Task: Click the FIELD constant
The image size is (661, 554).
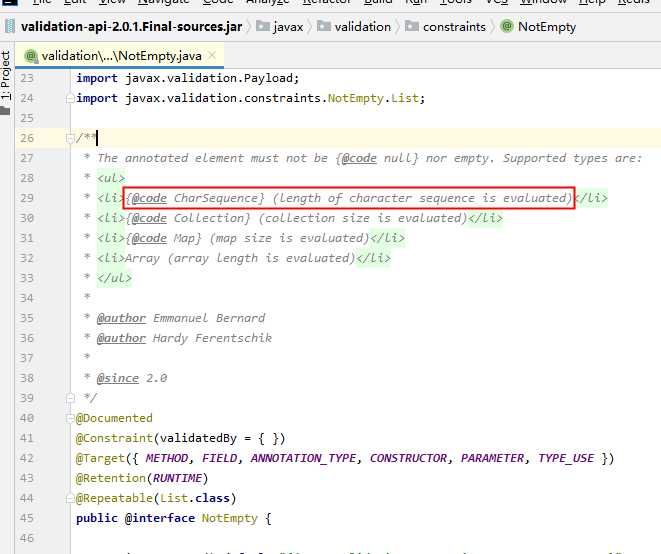Action: [x=219, y=458]
